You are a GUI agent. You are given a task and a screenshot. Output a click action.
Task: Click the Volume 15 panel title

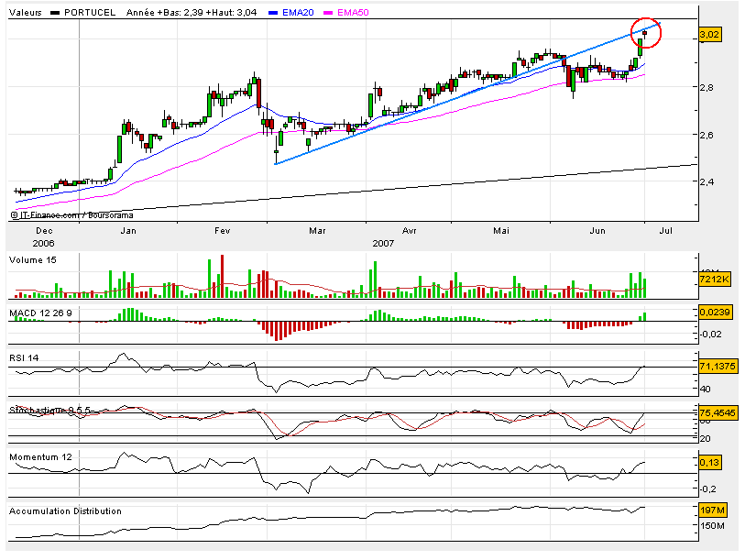point(33,260)
